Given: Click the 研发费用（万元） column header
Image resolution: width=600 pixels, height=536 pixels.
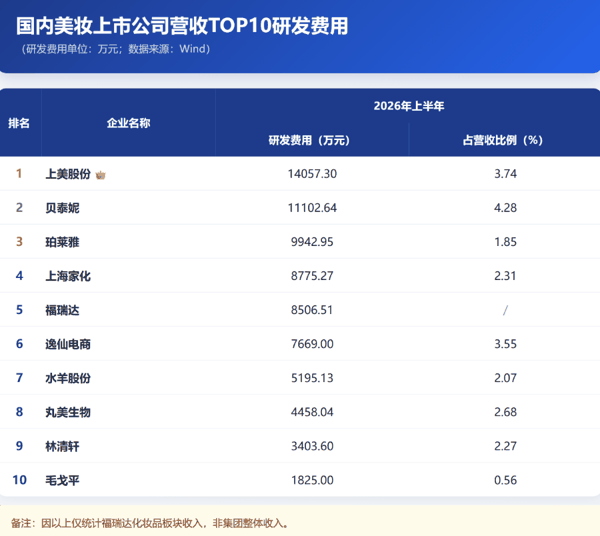Looking at the screenshot, I should coord(309,140).
